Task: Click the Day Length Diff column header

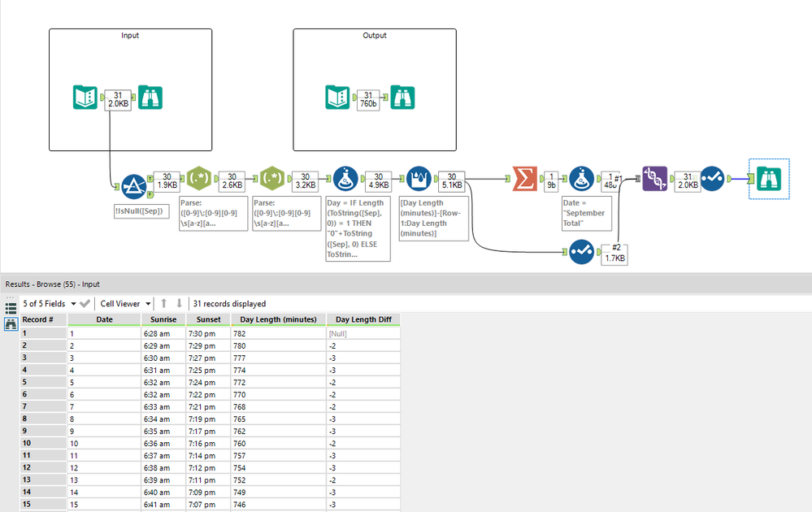Action: [x=363, y=319]
